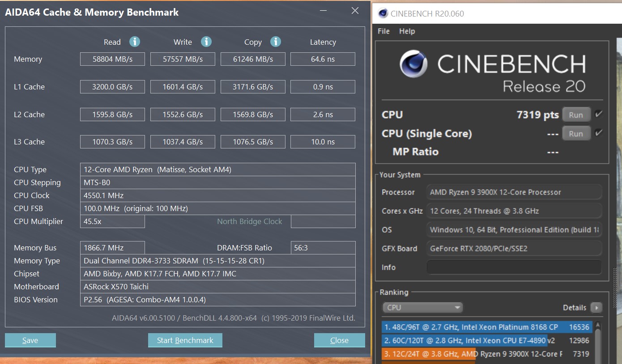Click L3 Cache latency 10.0 ns

point(323,142)
